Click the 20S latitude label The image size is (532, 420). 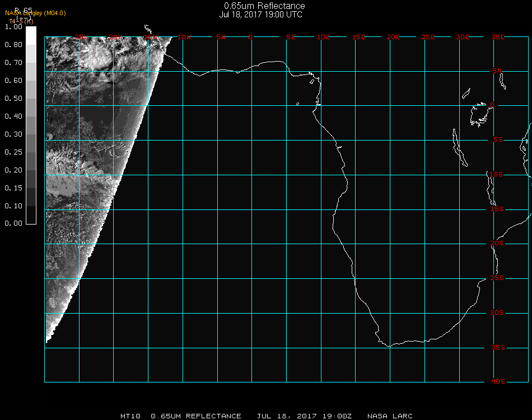click(497, 243)
